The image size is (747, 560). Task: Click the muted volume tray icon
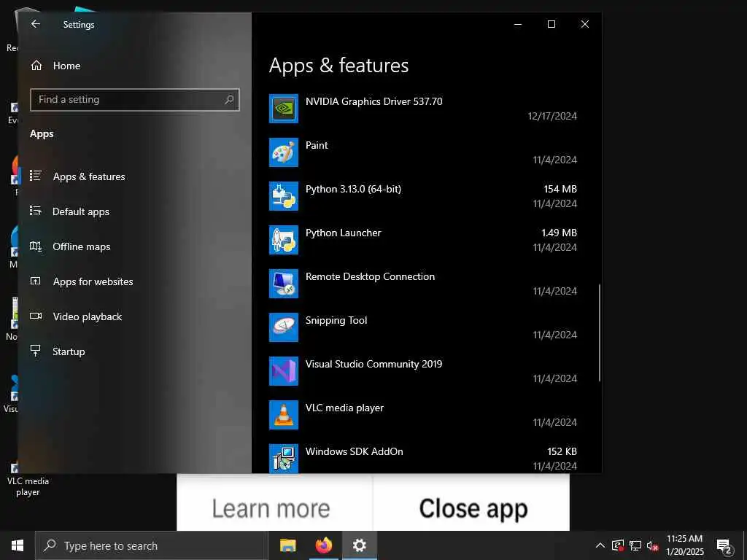[x=652, y=545]
